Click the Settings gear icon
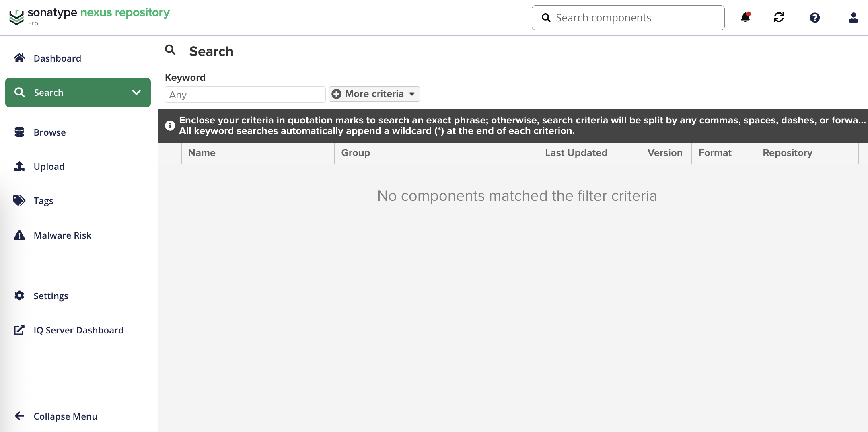Screen dimensions: 868x432 tap(19, 296)
